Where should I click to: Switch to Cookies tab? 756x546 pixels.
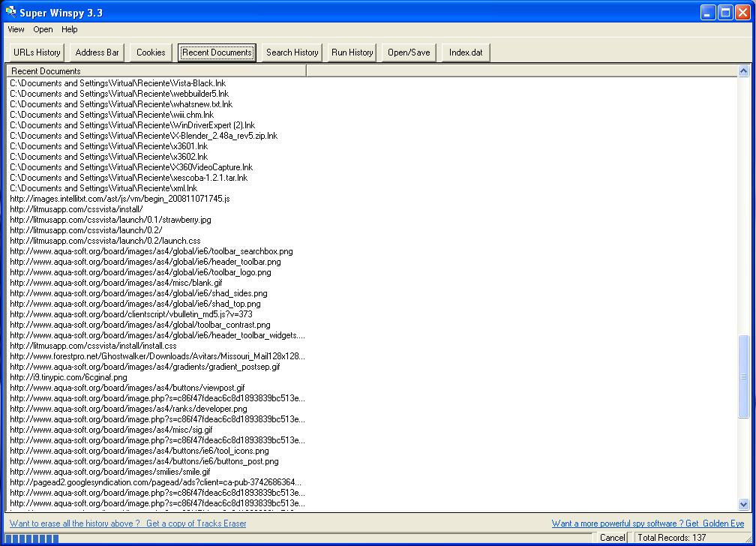click(x=151, y=52)
